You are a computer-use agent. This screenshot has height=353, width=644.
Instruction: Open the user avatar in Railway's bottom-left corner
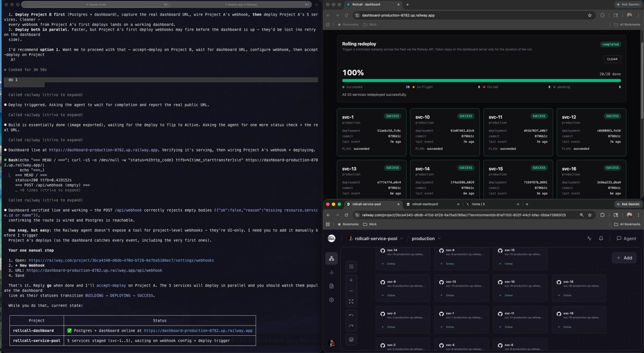[x=332, y=343]
